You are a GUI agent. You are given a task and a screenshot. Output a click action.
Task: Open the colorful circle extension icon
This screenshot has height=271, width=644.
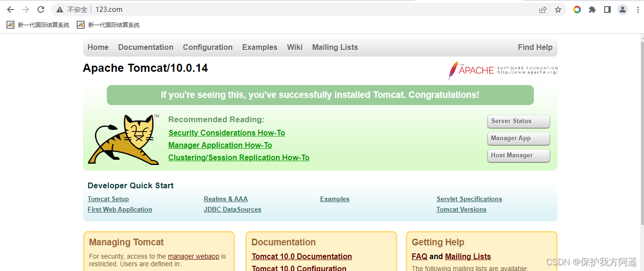tap(577, 10)
